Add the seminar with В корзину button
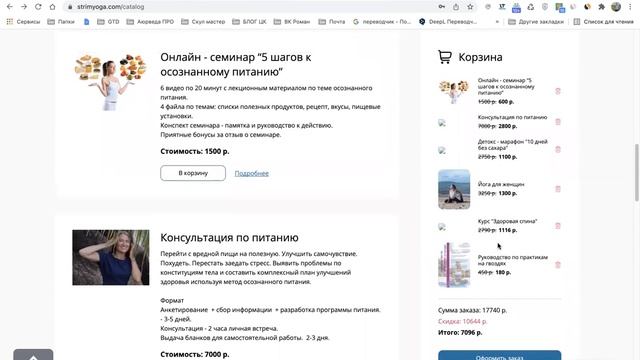 point(193,173)
